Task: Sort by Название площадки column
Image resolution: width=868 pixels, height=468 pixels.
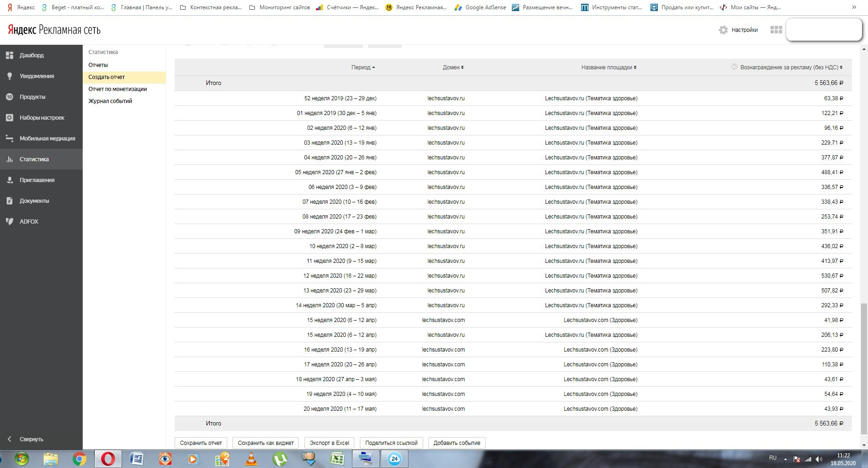Action: pos(609,67)
